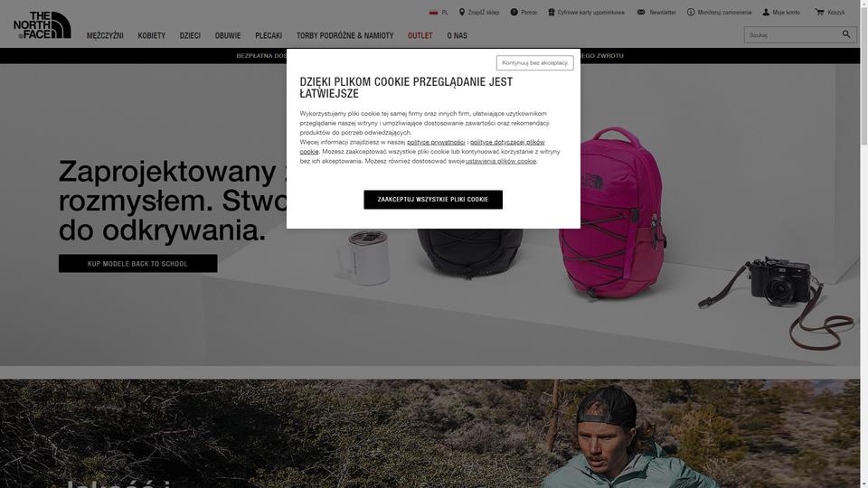The image size is (868, 488).
Task: Choose Kontynuuj bez akceptacji button
Action: pos(534,62)
